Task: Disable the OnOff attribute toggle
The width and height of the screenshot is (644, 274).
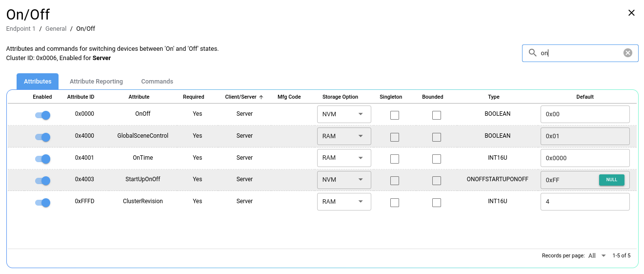Action: [x=42, y=115]
